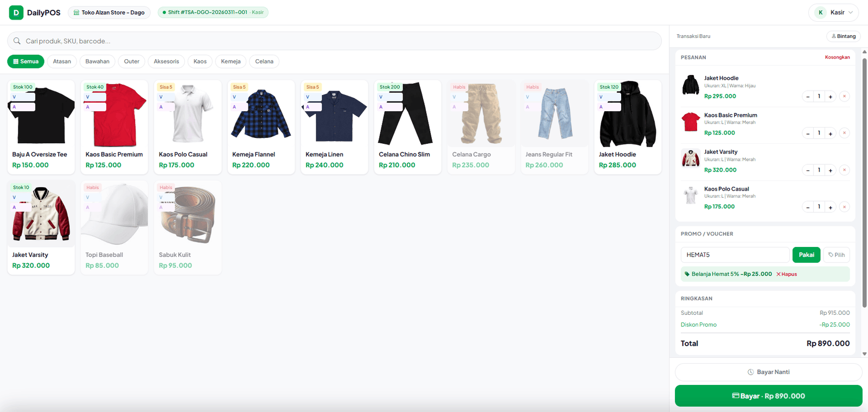Open voucher list with Pilih button
Viewport: 868px width, 412px height.
[x=837, y=255]
